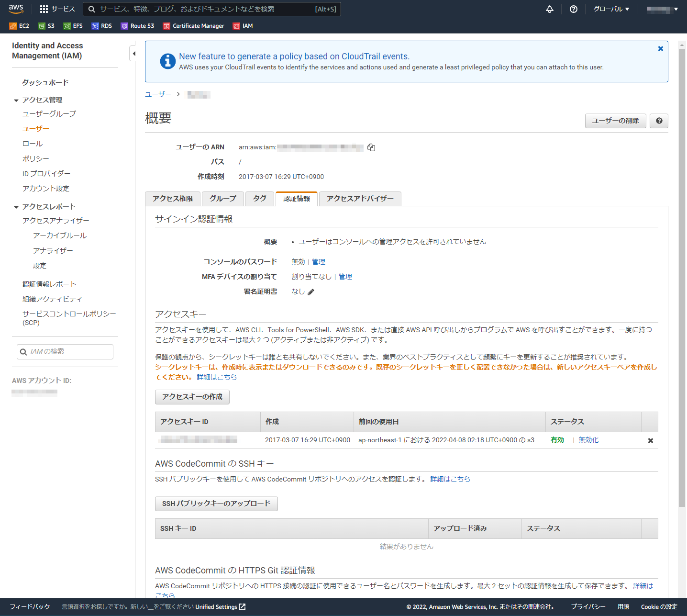This screenshot has width=687, height=616.
Task: Open ダッシュボード in sidebar
Action: (45, 82)
